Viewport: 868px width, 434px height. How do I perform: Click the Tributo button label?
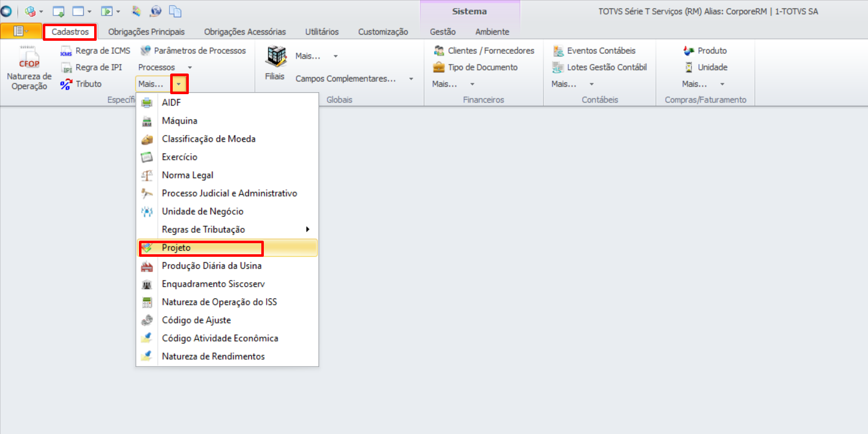(89, 84)
